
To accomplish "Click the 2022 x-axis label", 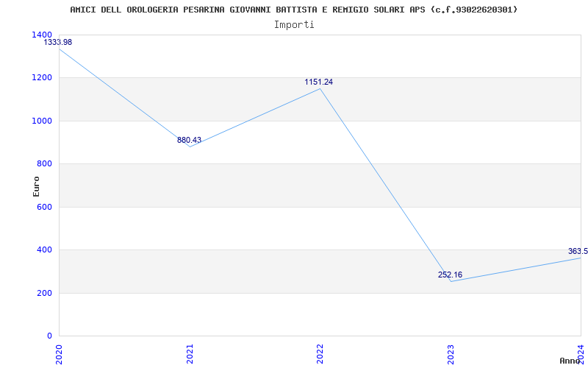I will tap(320, 354).
